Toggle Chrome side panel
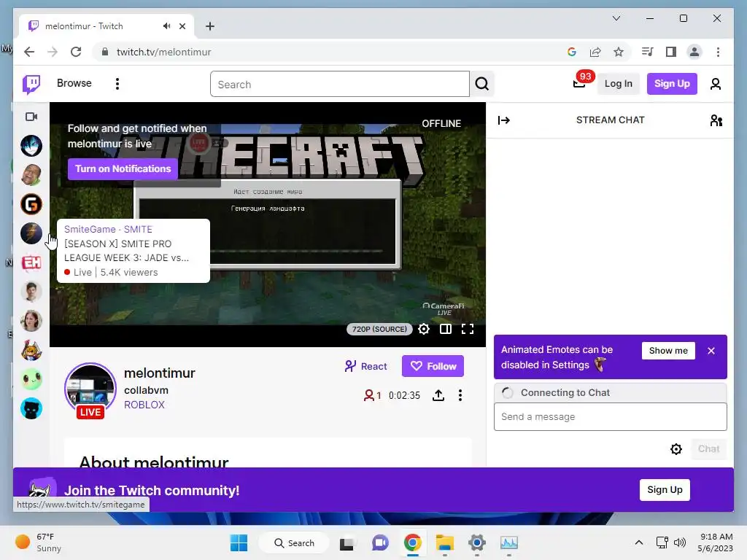The height and width of the screenshot is (560, 747). (671, 52)
